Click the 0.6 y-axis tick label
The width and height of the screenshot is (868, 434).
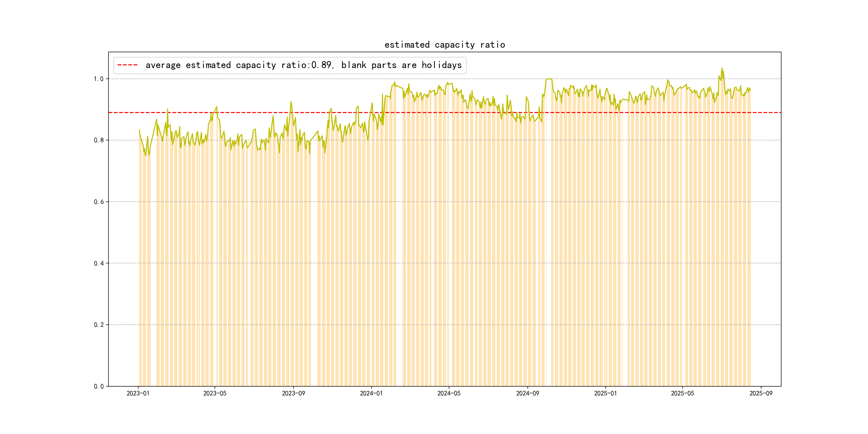98,202
